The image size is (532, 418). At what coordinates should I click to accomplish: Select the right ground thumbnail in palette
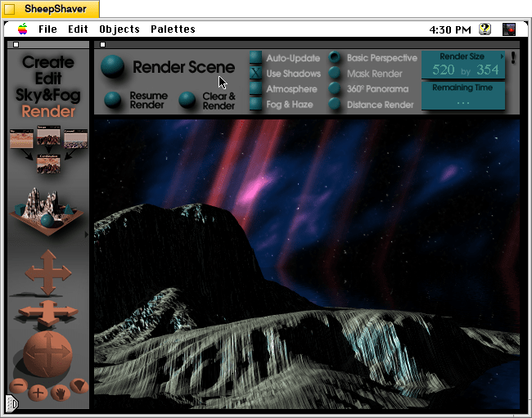(x=75, y=138)
